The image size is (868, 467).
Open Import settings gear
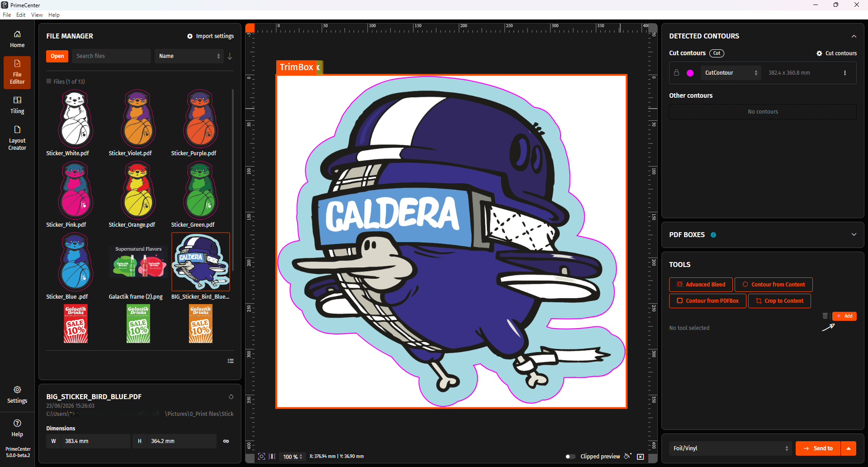pyautogui.click(x=210, y=36)
